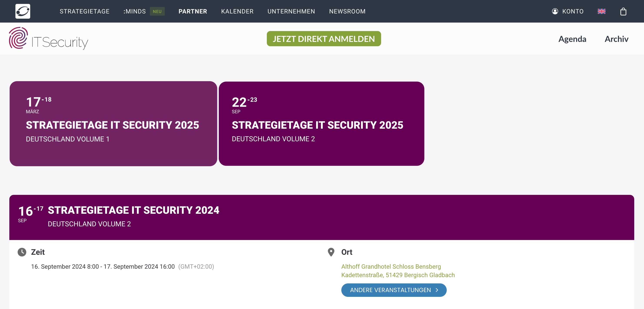The width and height of the screenshot is (644, 309).
Task: Click the location pin icon beside Ort
Action: click(x=331, y=252)
